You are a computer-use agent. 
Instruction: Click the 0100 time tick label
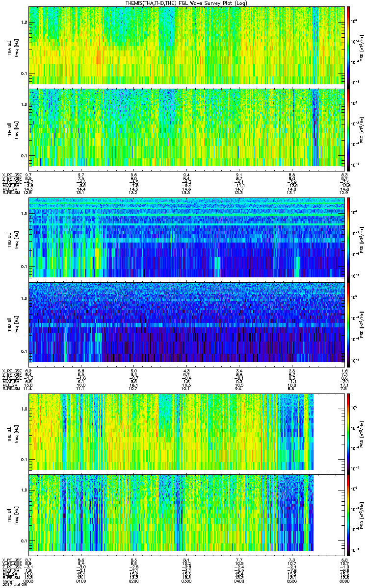(x=81, y=581)
